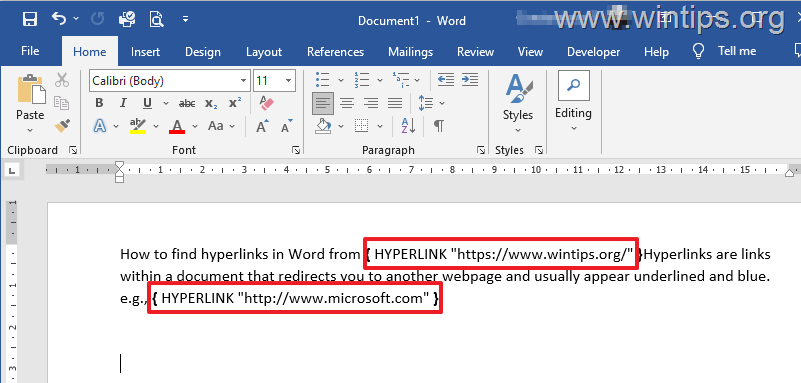The width and height of the screenshot is (801, 383).
Task: Apply red font color
Action: tap(177, 126)
